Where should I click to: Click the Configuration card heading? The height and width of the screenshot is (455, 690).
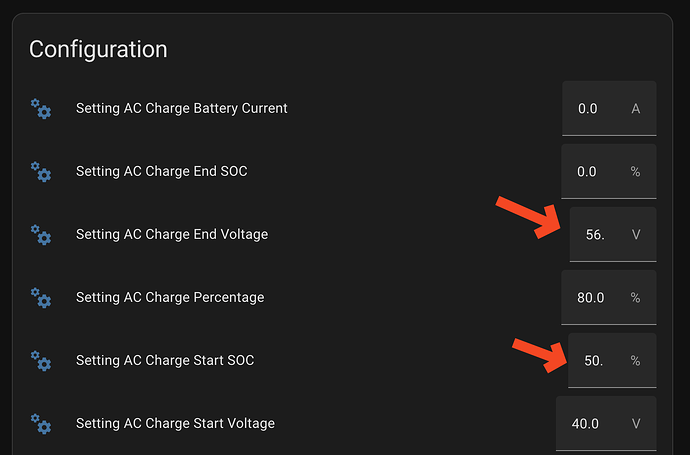(98, 49)
